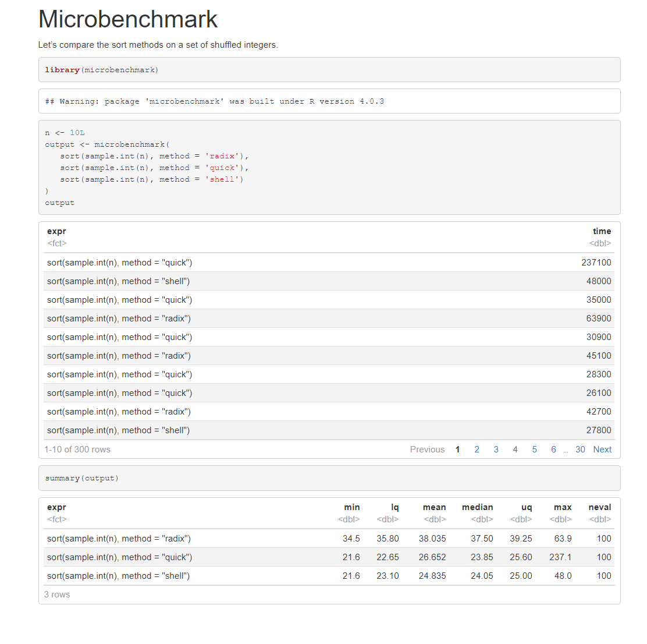
Task: Go to page 5 of results
Action: pyautogui.click(x=534, y=450)
